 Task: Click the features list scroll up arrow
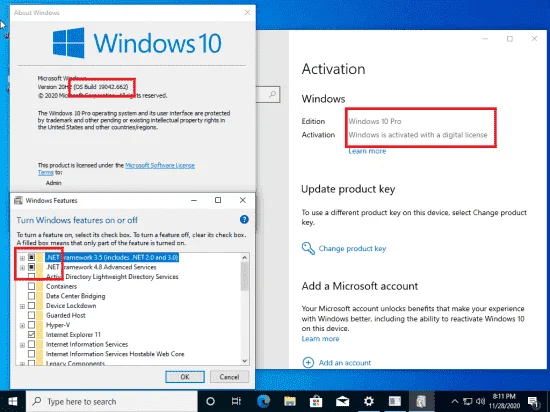pyautogui.click(x=244, y=257)
